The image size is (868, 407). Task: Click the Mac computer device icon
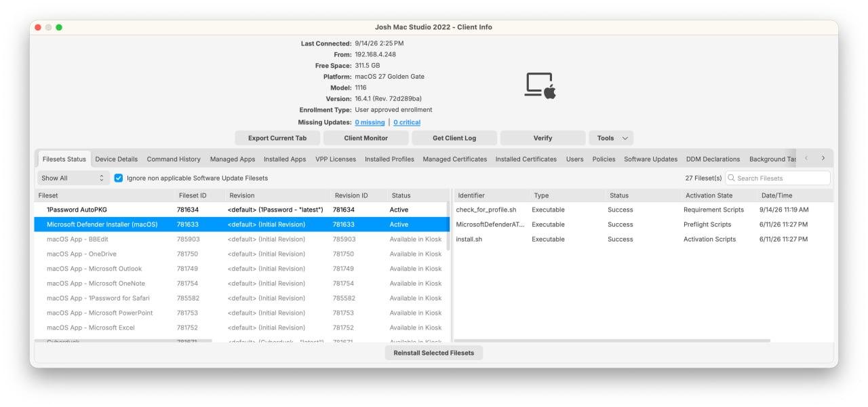(540, 85)
